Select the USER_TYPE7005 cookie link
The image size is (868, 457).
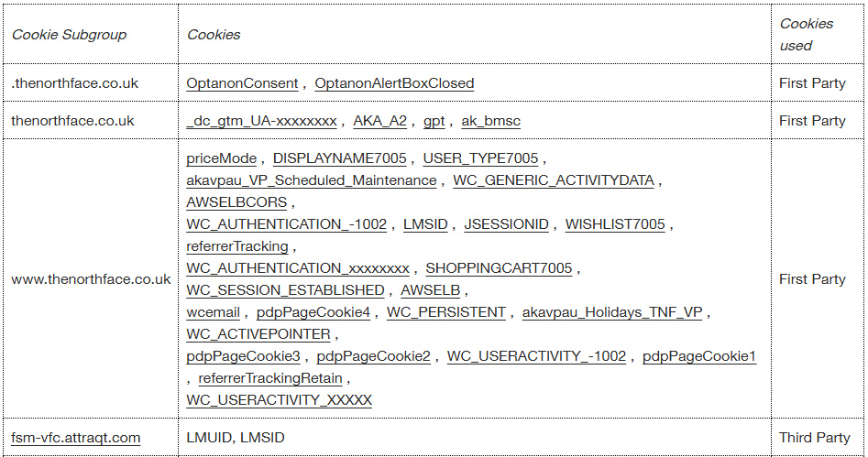tap(480, 158)
